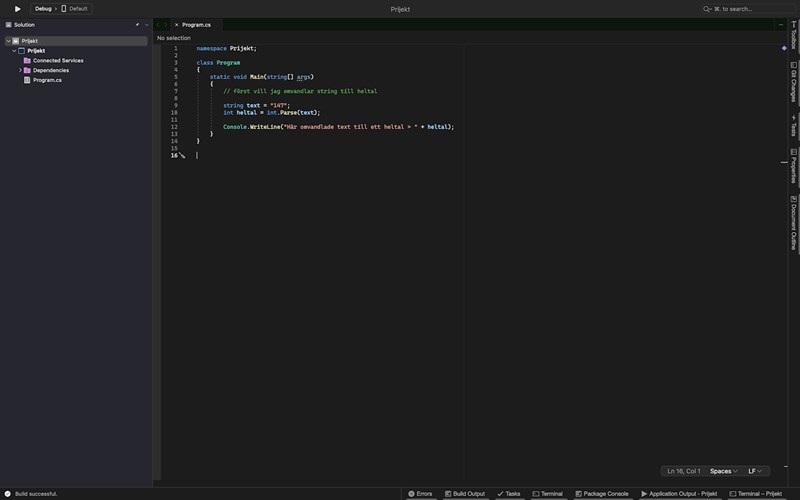Collapse the Prijekt solution root node

click(8, 41)
